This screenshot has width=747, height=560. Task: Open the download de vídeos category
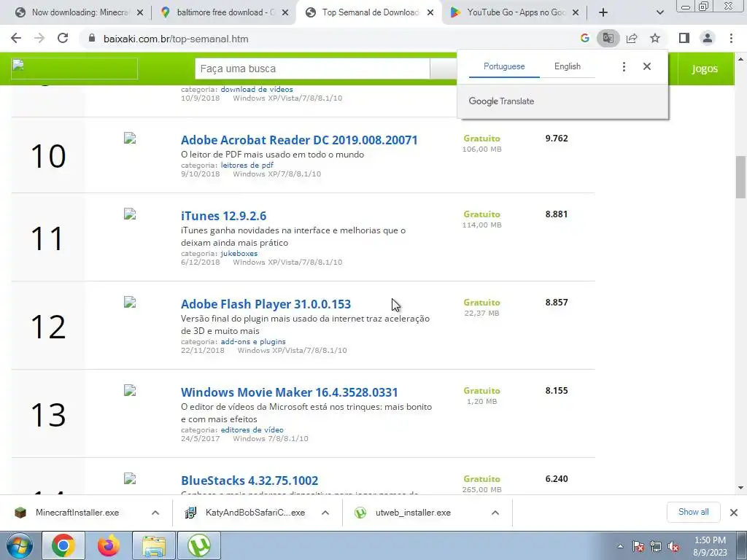256,89
